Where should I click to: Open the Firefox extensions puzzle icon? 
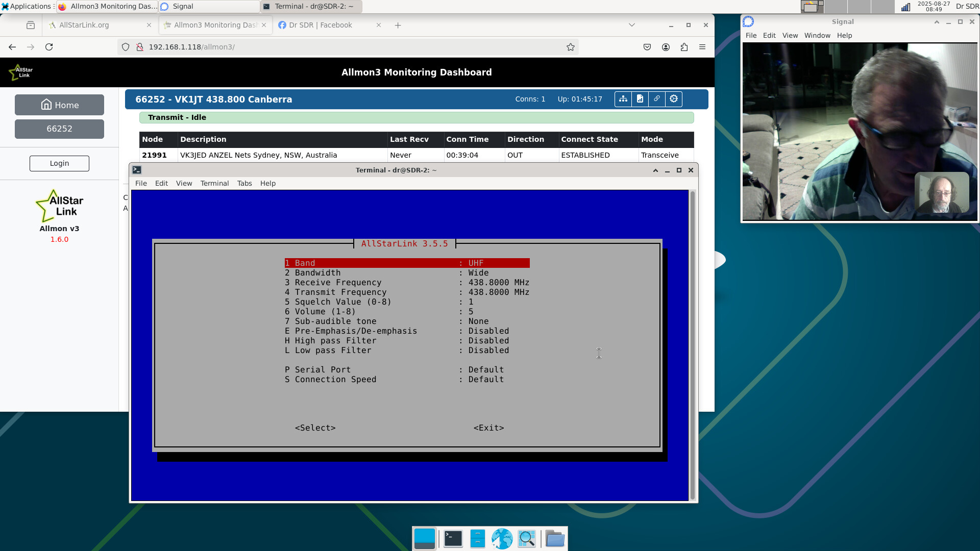684,47
